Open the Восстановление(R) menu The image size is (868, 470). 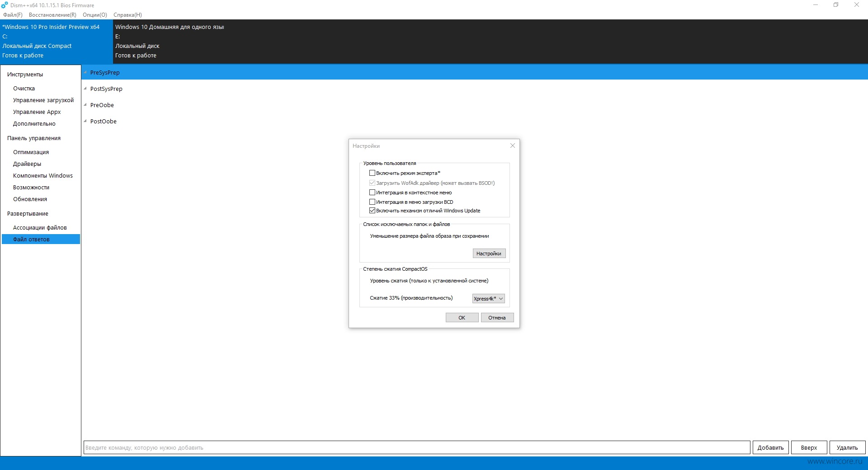(52, 15)
